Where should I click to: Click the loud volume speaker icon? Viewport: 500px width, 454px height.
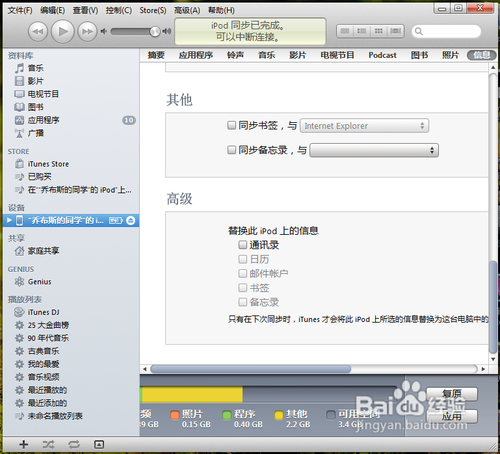[166, 31]
